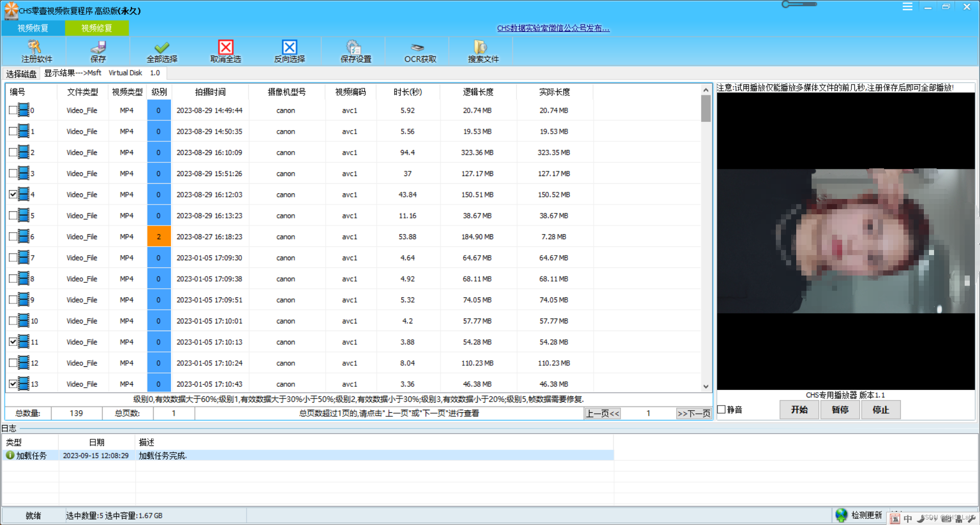Viewport: 980px width, 525px height.
Task: Click the video preview image
Action: (x=846, y=241)
